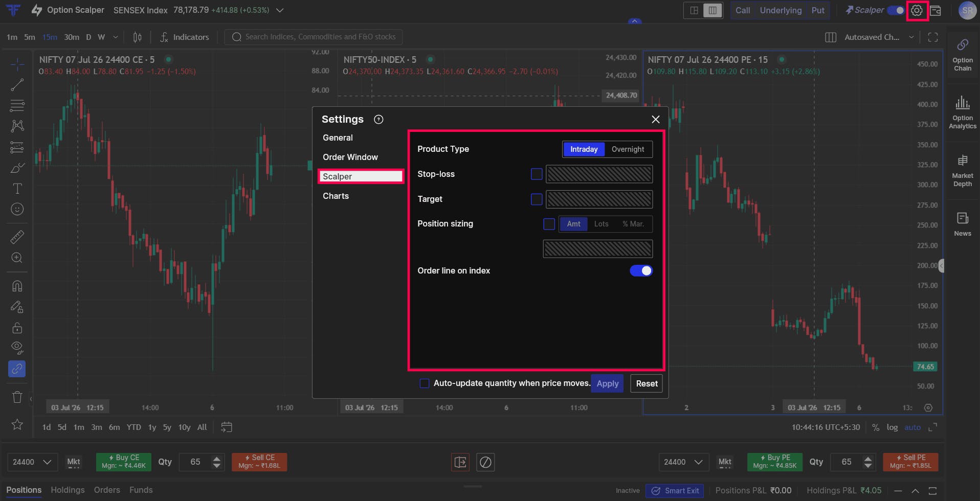Choose Lots position sizing mode
This screenshot has width=980, height=501.
[x=601, y=224]
